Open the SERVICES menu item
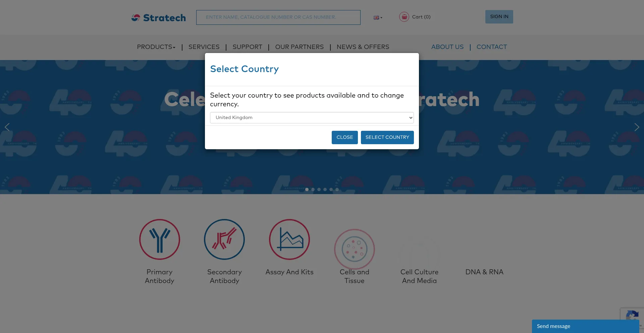This screenshot has height=333, width=644. (x=204, y=47)
